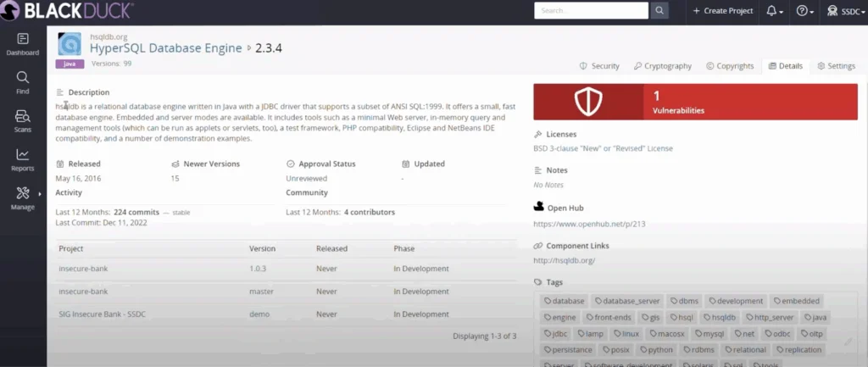
Task: Open the help question mark dropdown
Action: 805,11
